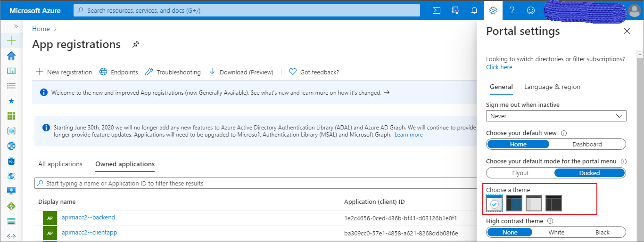The image size is (644, 242).
Task: Follow the Click here switch directories link
Action: 499,67
